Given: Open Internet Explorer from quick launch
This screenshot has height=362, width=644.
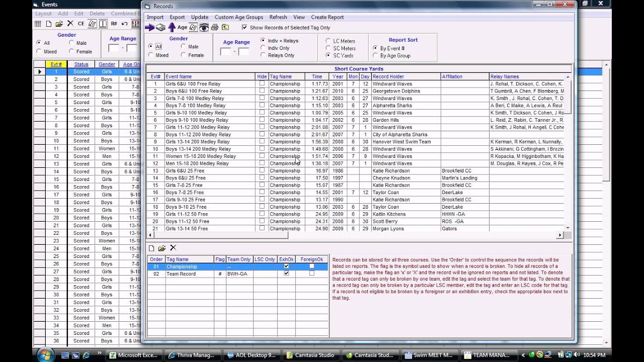Looking at the screenshot, I should (x=86, y=355).
